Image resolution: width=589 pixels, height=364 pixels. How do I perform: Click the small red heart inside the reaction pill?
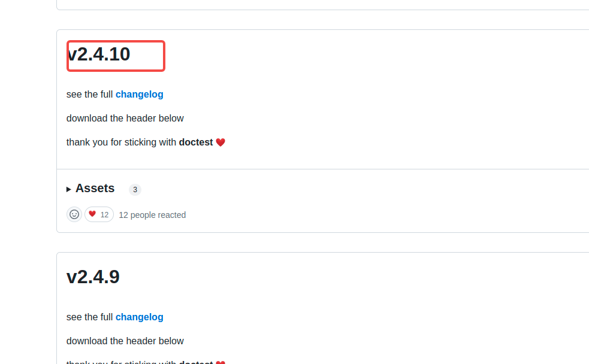(92, 214)
